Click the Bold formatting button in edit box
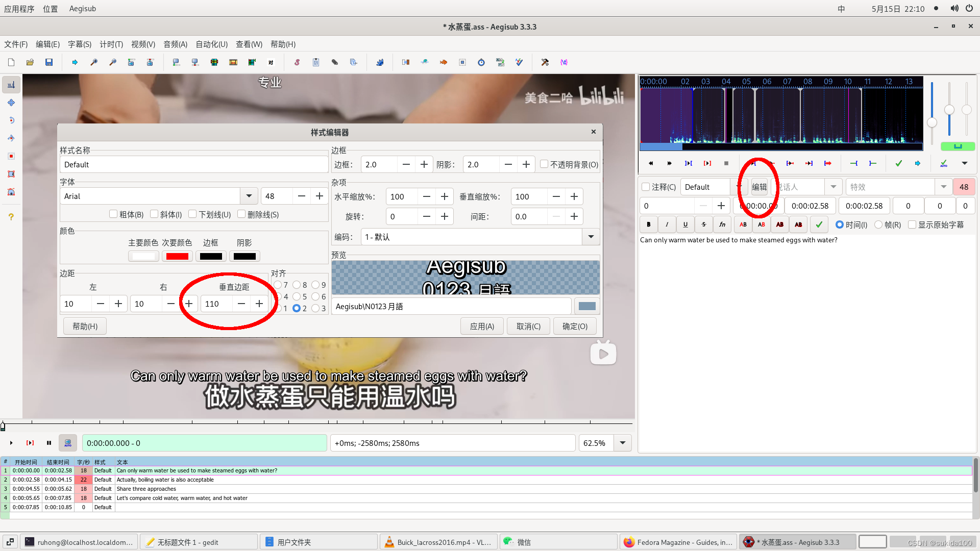Viewport: 980px width, 551px height. point(648,224)
